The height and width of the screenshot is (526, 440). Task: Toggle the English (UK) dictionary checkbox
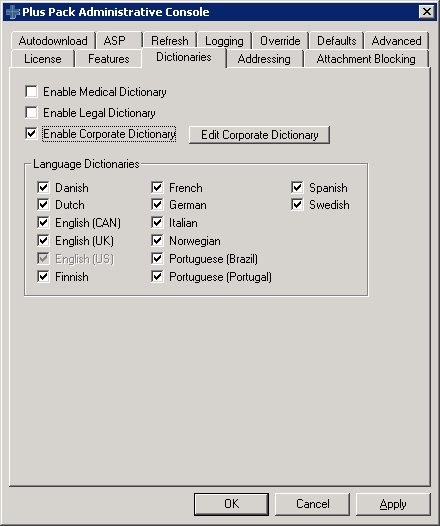coord(43,241)
